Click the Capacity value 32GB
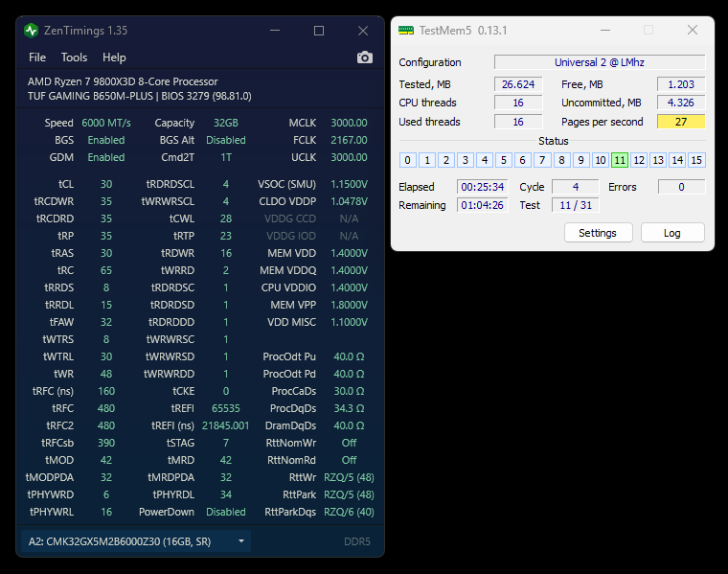The image size is (728, 574). (226, 123)
